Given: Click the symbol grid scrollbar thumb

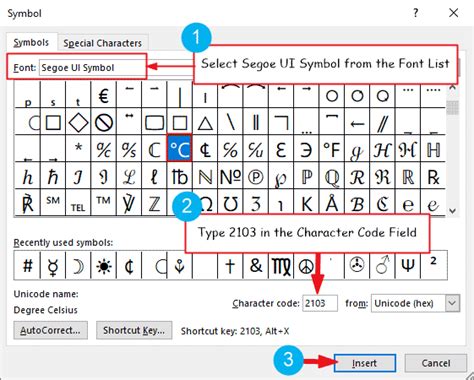Looking at the screenshot, I should [452, 107].
